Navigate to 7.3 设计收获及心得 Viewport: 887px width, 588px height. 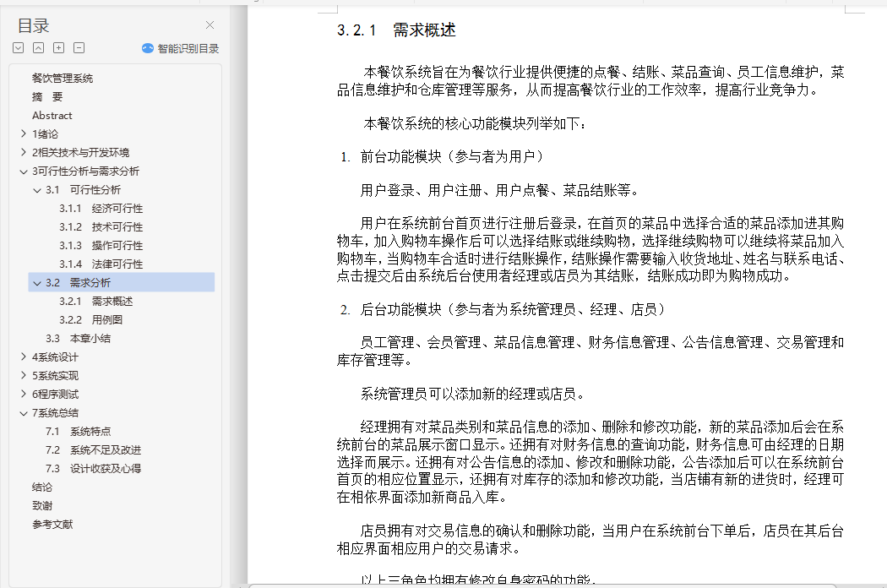(93, 469)
